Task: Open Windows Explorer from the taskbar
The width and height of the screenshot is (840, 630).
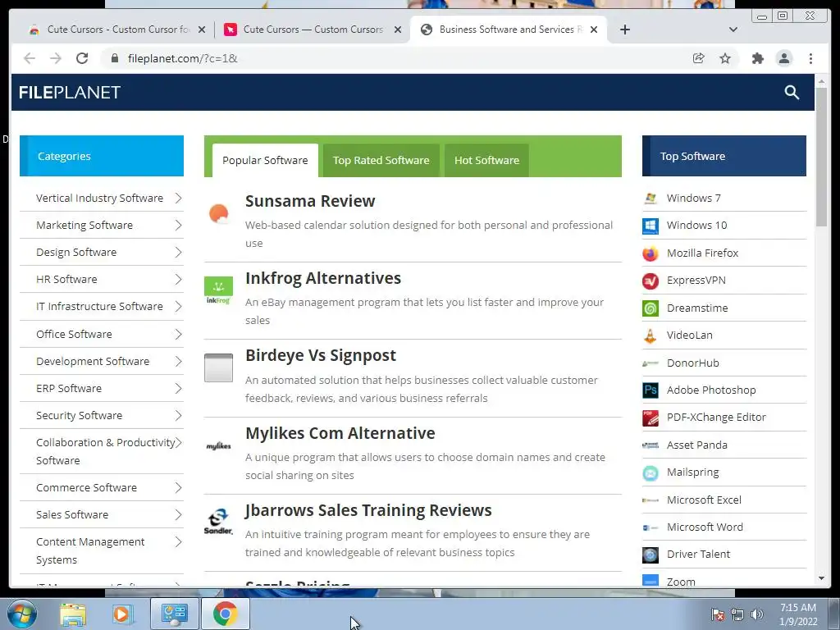Action: [73, 614]
